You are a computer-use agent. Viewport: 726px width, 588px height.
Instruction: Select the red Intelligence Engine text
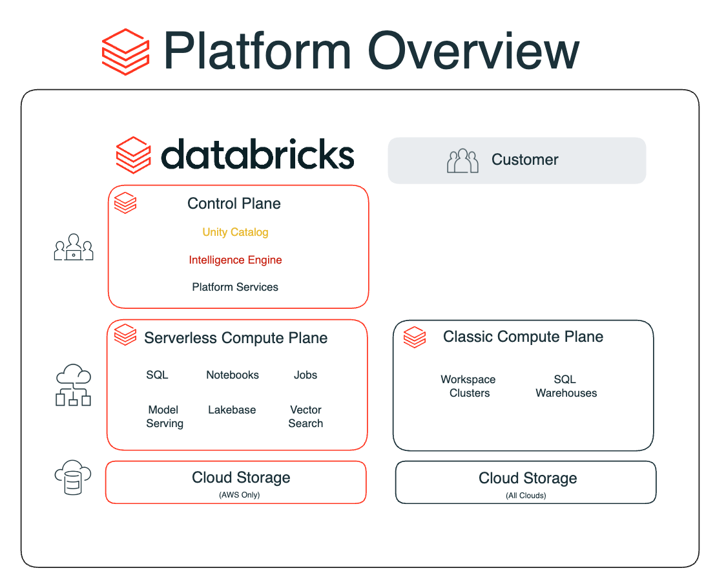coord(235,260)
